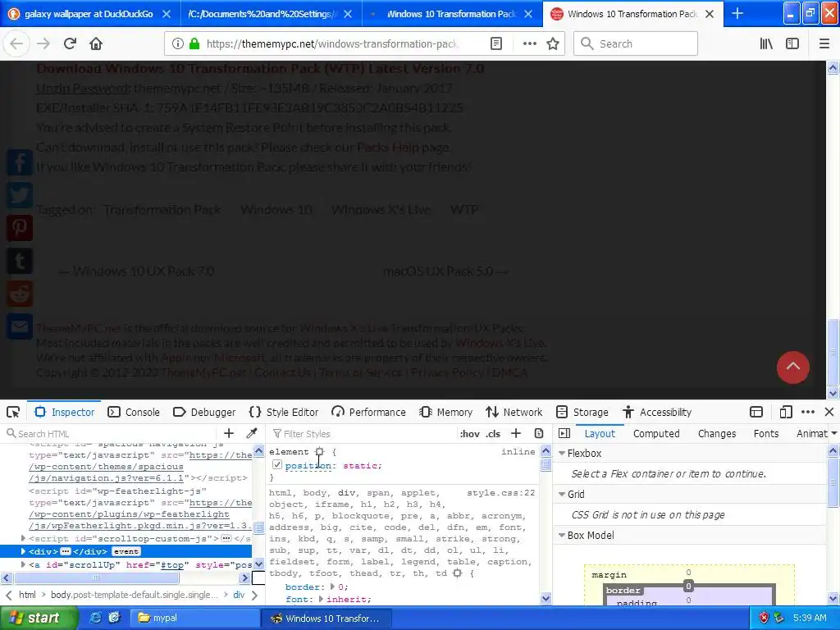Screen dimensions: 840x630
Task: Expand the selected div node
Action: coord(23,550)
